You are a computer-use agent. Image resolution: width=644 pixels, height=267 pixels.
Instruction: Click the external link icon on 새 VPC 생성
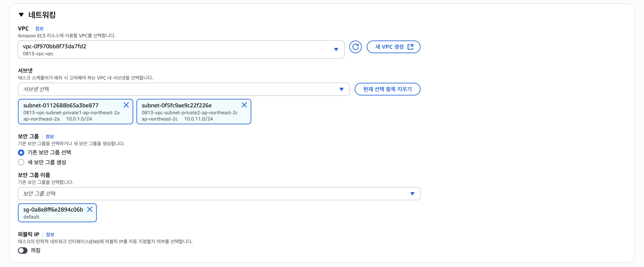click(x=410, y=47)
